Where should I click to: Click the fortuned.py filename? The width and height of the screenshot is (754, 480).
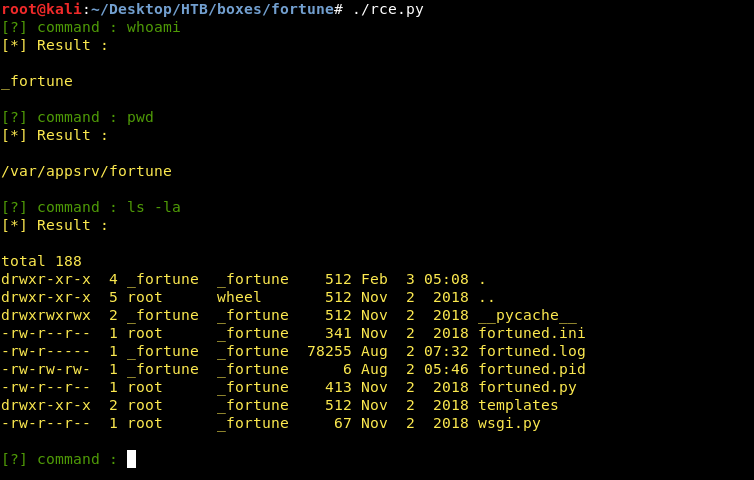coord(527,387)
